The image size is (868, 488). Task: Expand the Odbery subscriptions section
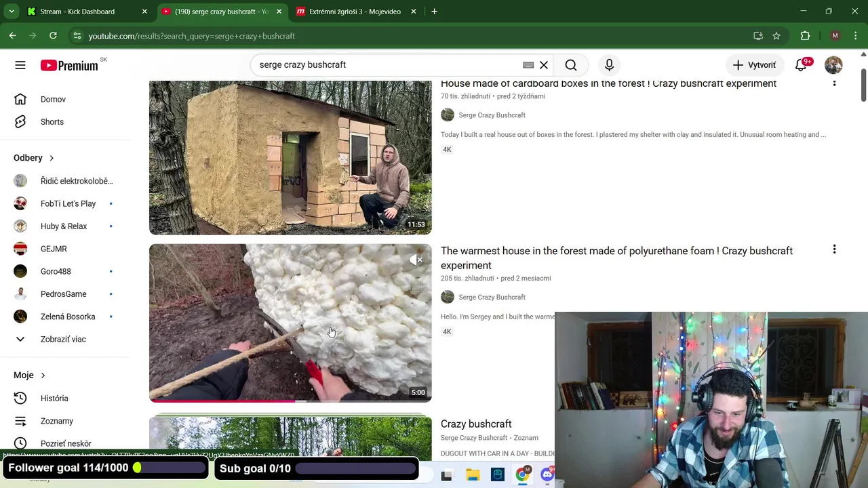(34, 158)
